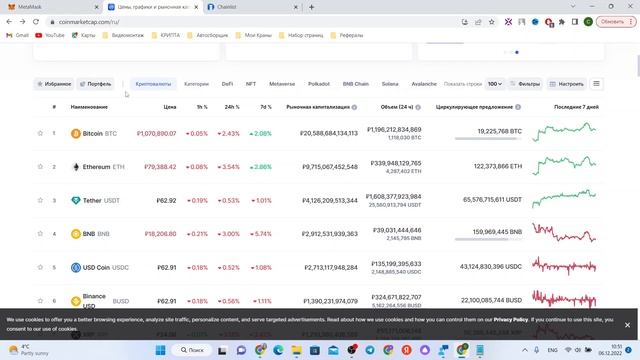The height and width of the screenshot is (360, 640).
Task: Open the Видеомонтаж bookmarks folder
Action: (x=123, y=36)
